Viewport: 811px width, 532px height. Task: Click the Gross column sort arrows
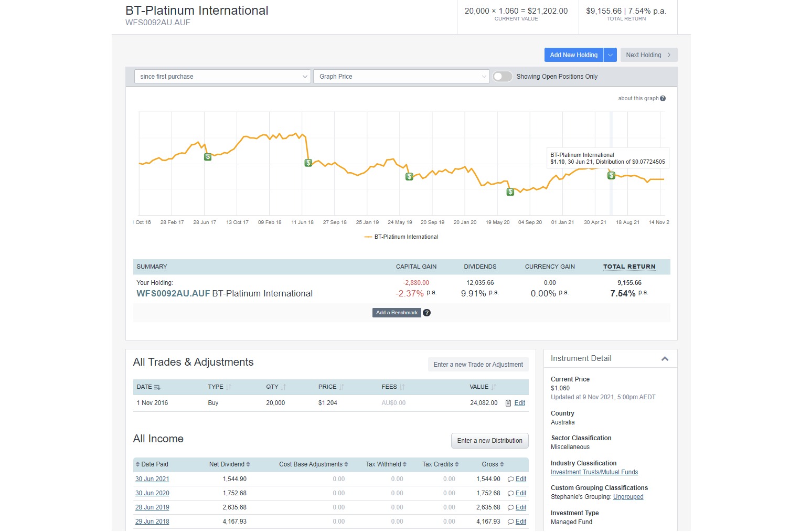pos(502,464)
